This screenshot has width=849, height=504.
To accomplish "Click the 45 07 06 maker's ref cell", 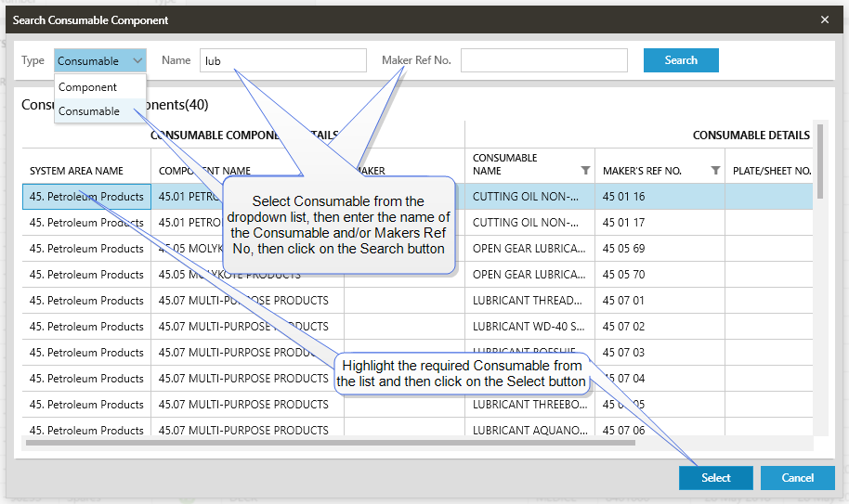I will click(x=660, y=428).
